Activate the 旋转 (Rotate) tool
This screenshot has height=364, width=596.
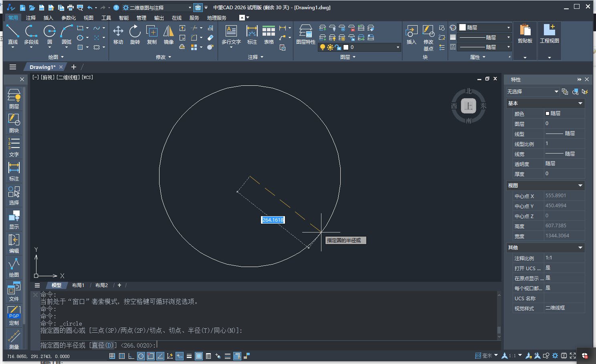tap(135, 34)
